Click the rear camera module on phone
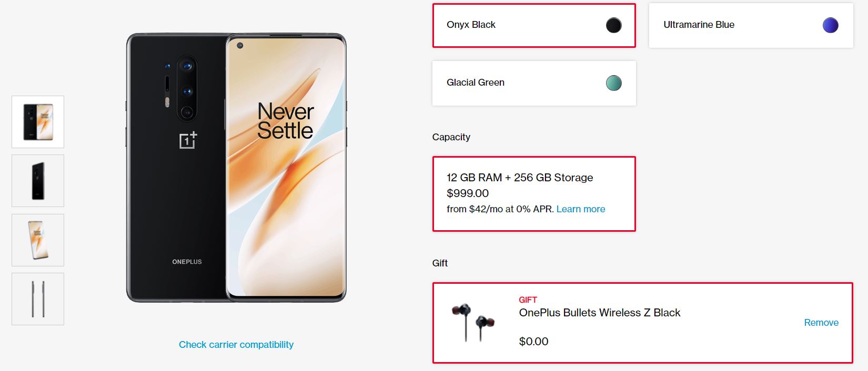 tap(186, 88)
